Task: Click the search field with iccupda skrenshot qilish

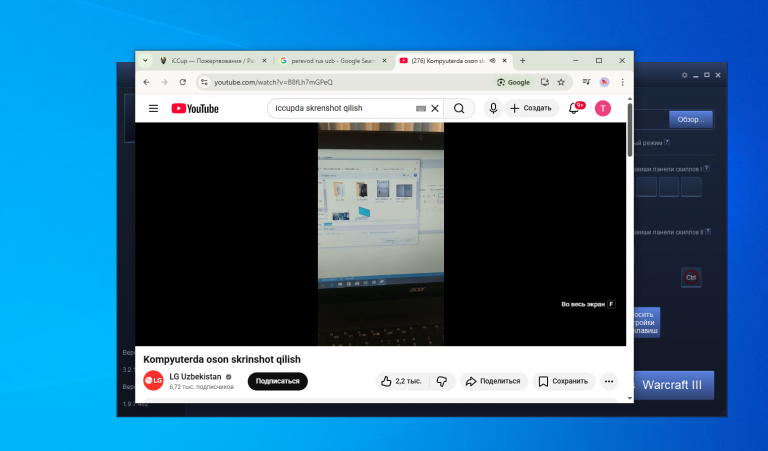Action: [x=343, y=108]
